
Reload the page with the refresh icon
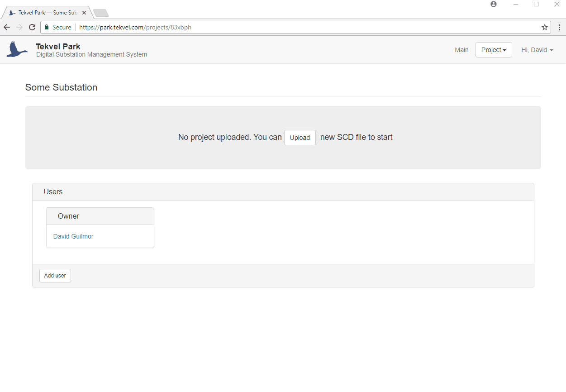tap(32, 27)
